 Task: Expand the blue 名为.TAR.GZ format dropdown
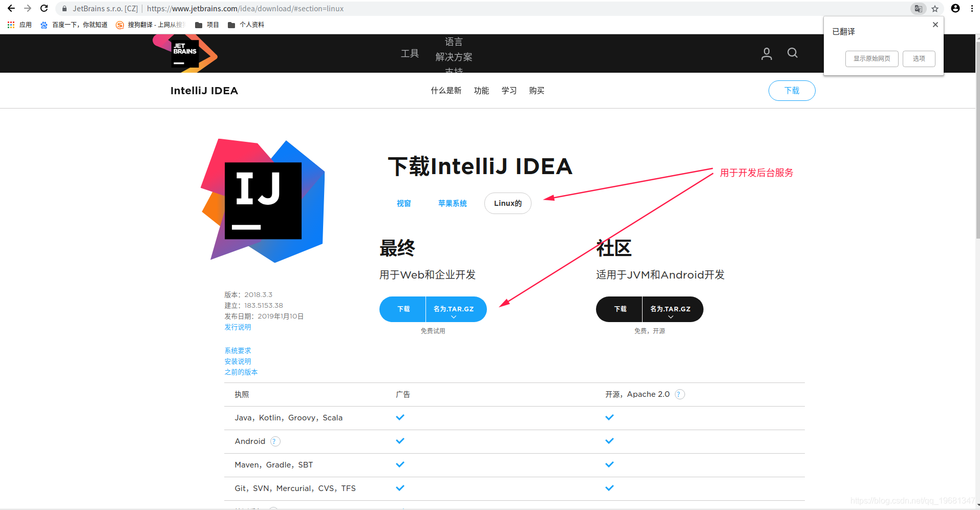coord(456,309)
